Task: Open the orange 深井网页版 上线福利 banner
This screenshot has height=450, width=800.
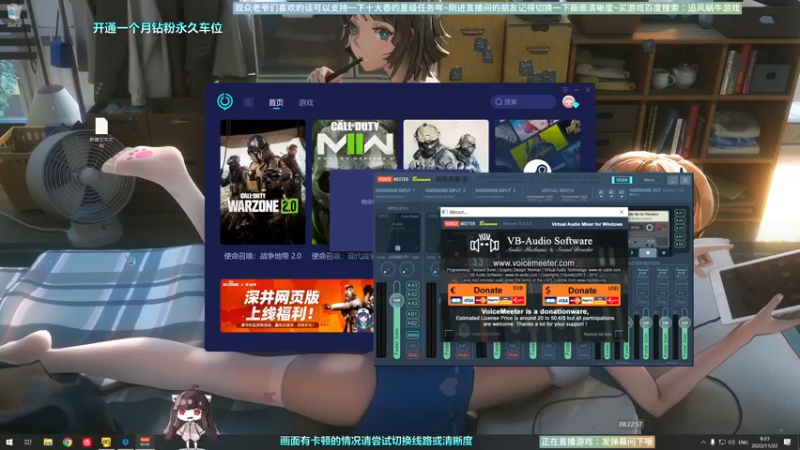Action: [x=296, y=306]
